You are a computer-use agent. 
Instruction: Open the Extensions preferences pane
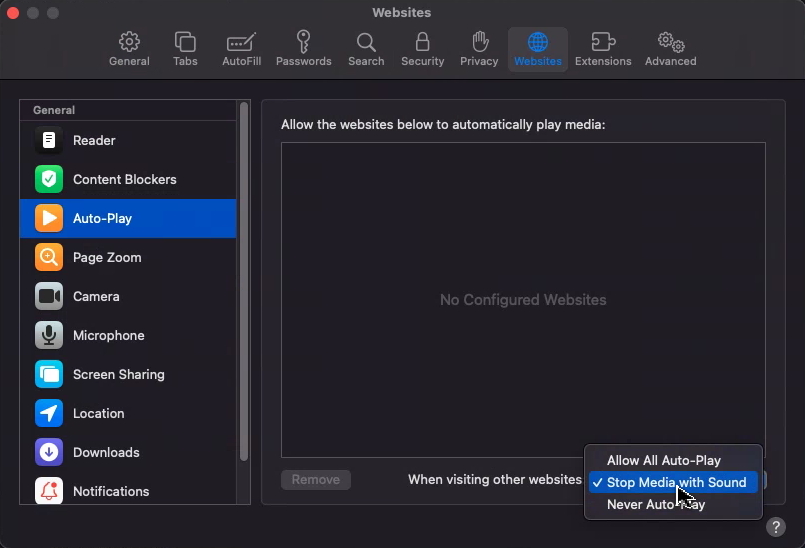coord(603,49)
